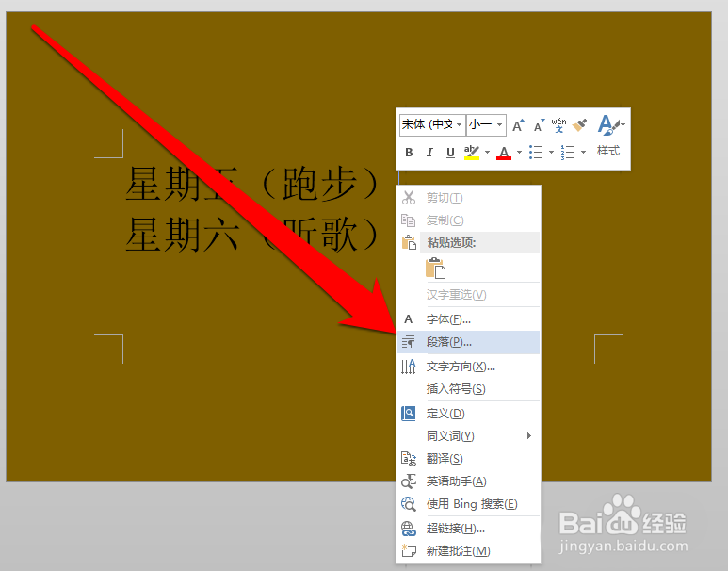The image size is (728, 571).
Task: Apply yellow text highlight color
Action: [472, 153]
